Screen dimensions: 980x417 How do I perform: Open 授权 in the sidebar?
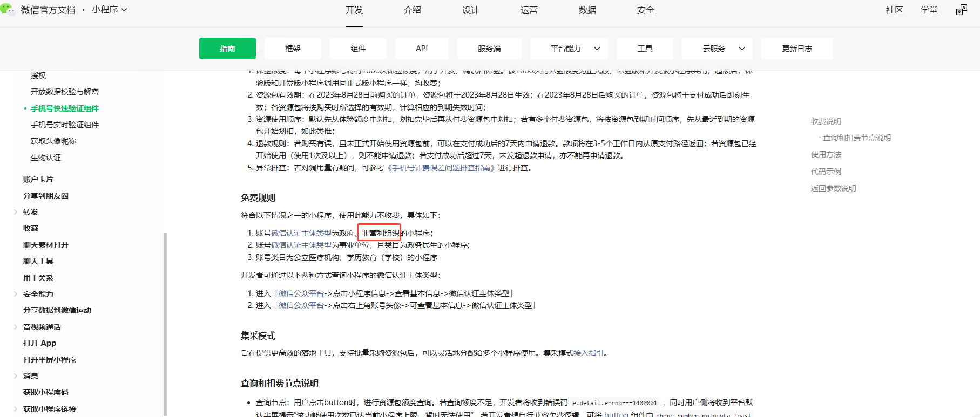tap(38, 76)
